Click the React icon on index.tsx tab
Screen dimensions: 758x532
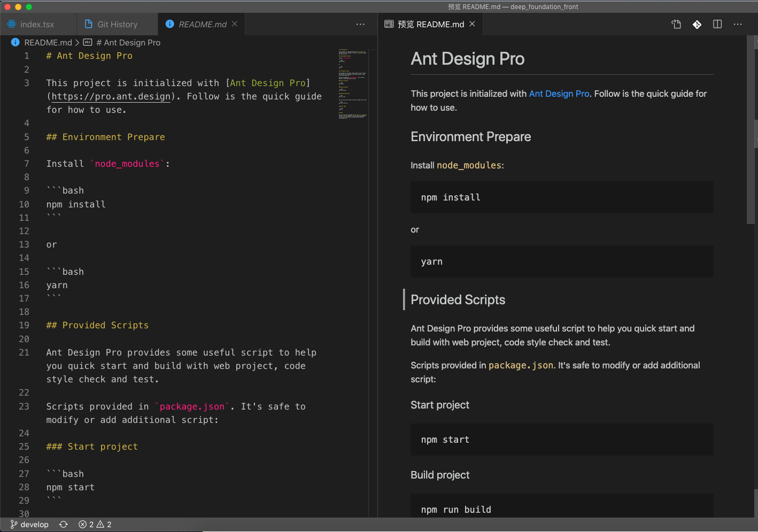point(11,24)
